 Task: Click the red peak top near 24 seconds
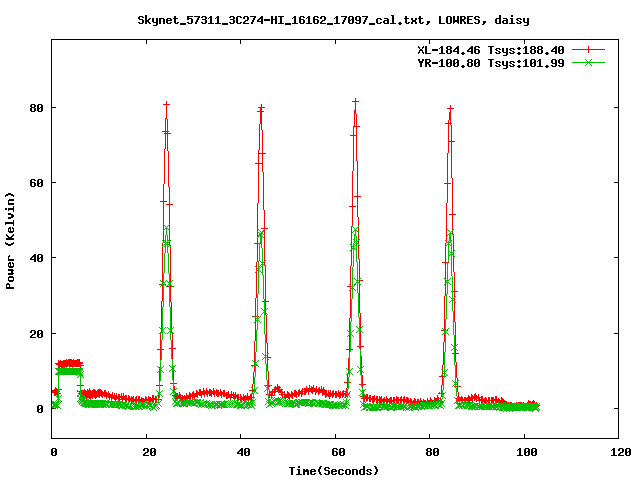167,105
